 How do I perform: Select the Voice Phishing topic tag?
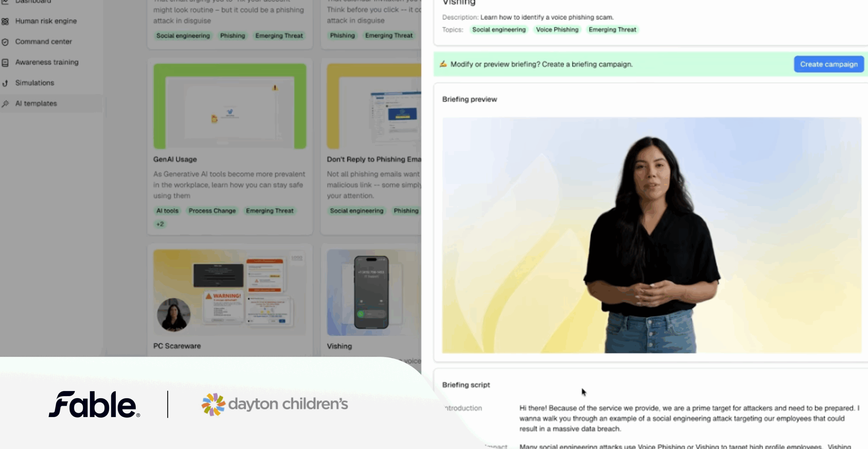pos(557,30)
